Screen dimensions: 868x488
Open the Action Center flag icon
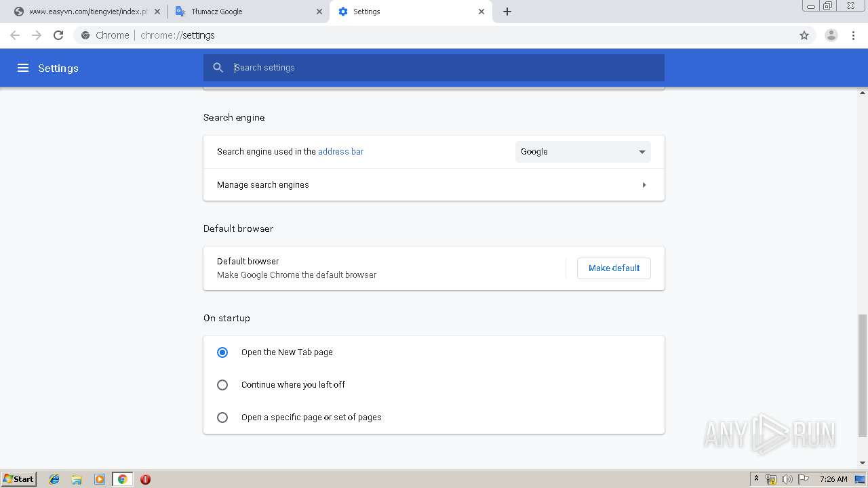pos(804,479)
